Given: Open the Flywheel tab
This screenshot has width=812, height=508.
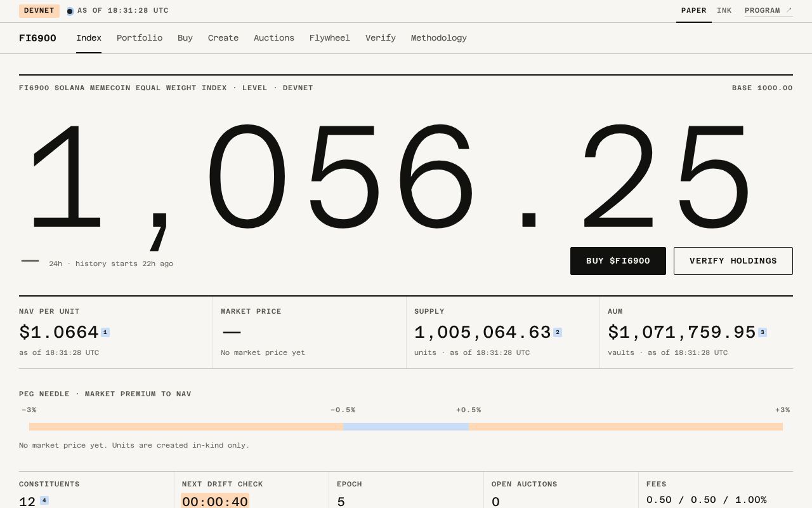Looking at the screenshot, I should click(330, 38).
